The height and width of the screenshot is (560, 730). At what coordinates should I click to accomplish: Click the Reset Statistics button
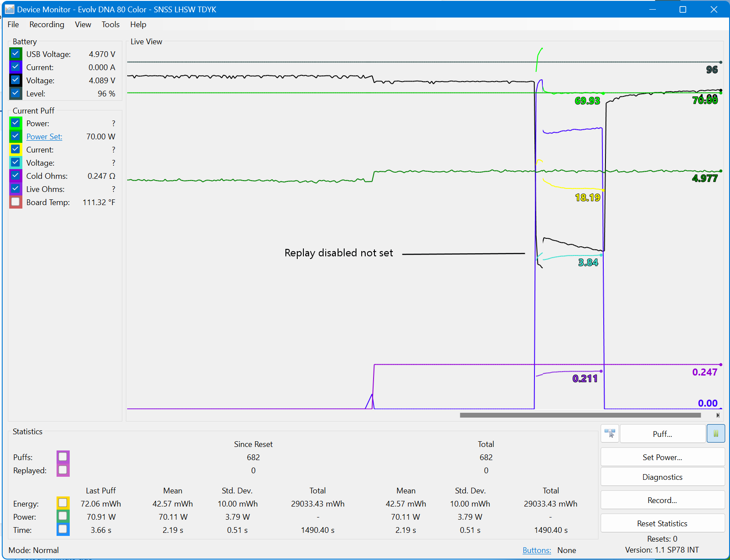662,523
